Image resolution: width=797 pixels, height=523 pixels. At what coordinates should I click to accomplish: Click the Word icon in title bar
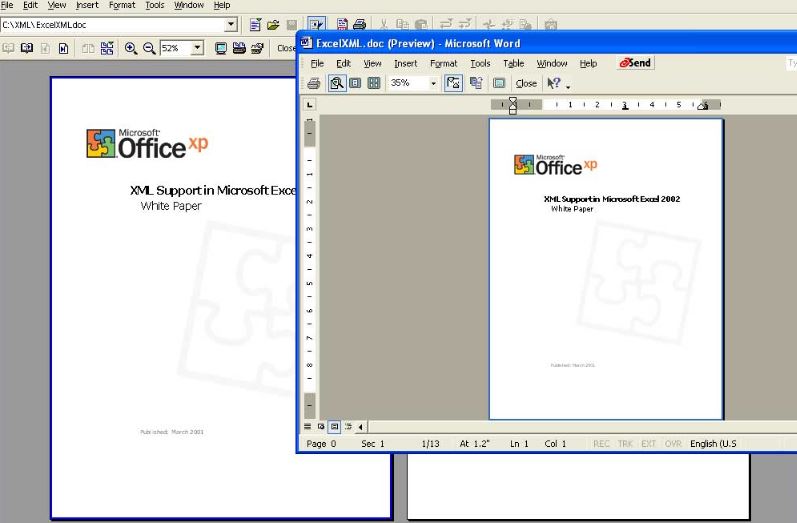click(x=306, y=43)
